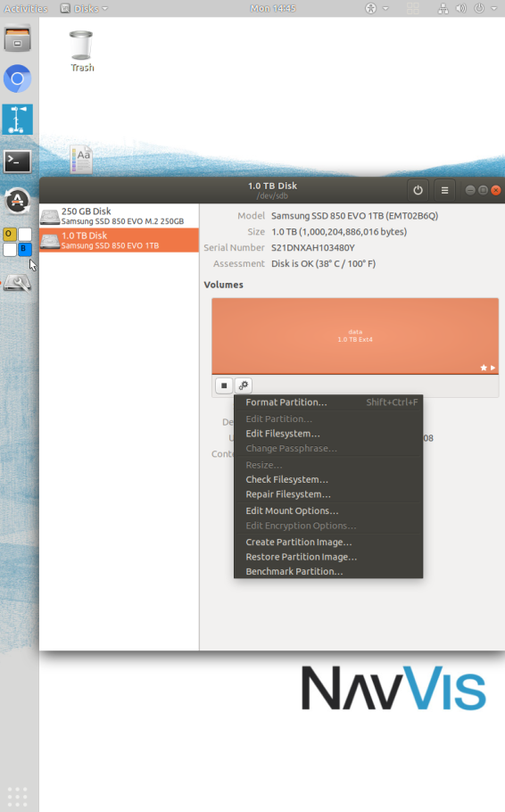Click the Disk is OK assessment text
The width and height of the screenshot is (505, 812).
coord(323,263)
